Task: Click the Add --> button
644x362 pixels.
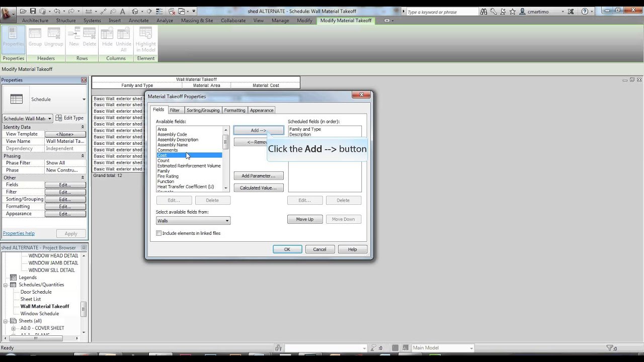Action: pos(258,130)
